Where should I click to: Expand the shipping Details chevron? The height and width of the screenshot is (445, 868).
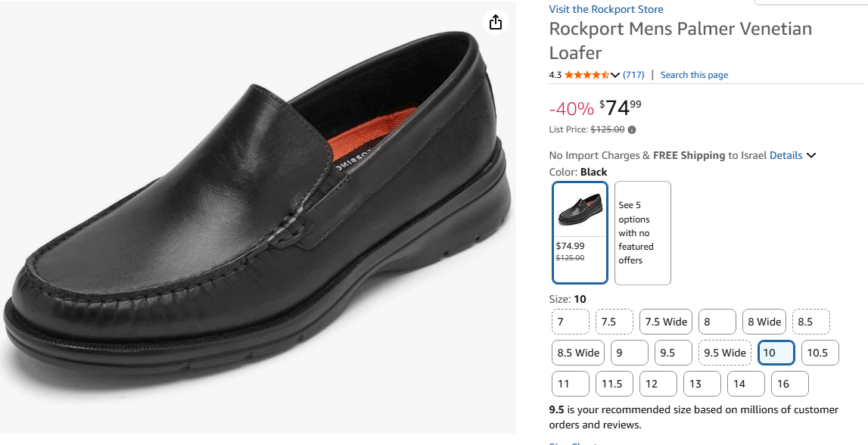[811, 156]
